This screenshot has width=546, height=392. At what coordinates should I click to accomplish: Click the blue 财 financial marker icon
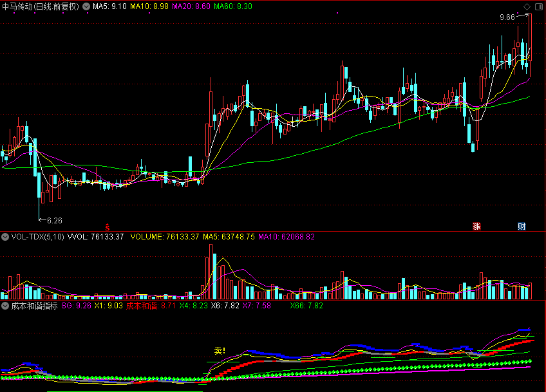click(x=522, y=227)
